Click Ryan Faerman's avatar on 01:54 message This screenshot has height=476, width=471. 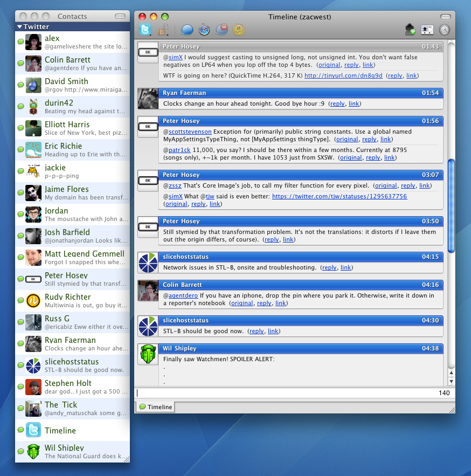148,99
